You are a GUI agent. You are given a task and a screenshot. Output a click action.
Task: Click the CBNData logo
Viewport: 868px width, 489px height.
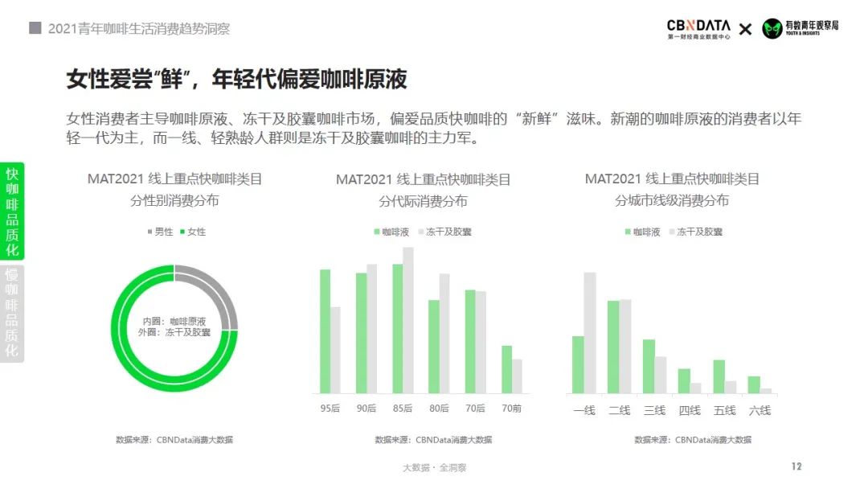pyautogui.click(x=698, y=29)
